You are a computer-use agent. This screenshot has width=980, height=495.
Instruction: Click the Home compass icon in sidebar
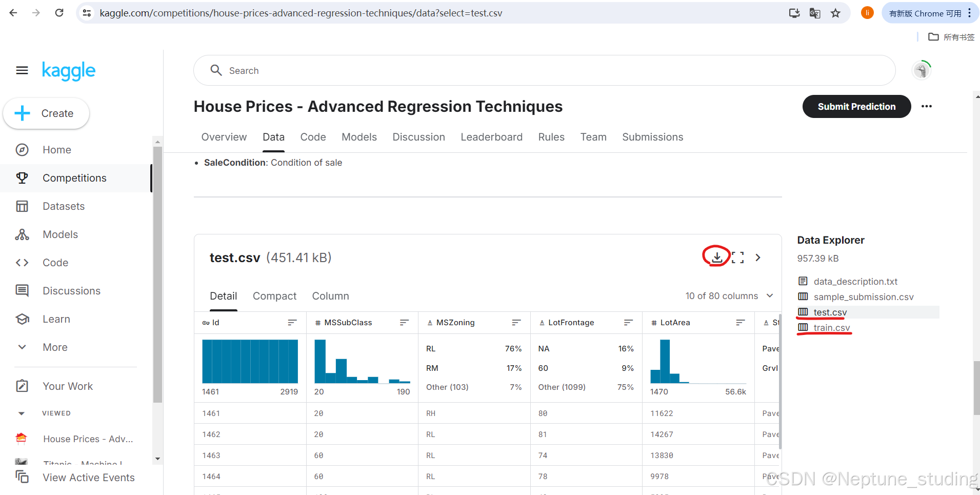pos(22,150)
